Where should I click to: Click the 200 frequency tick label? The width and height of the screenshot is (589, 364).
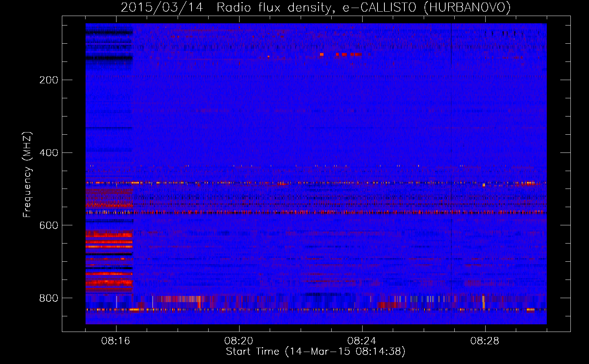49,80
